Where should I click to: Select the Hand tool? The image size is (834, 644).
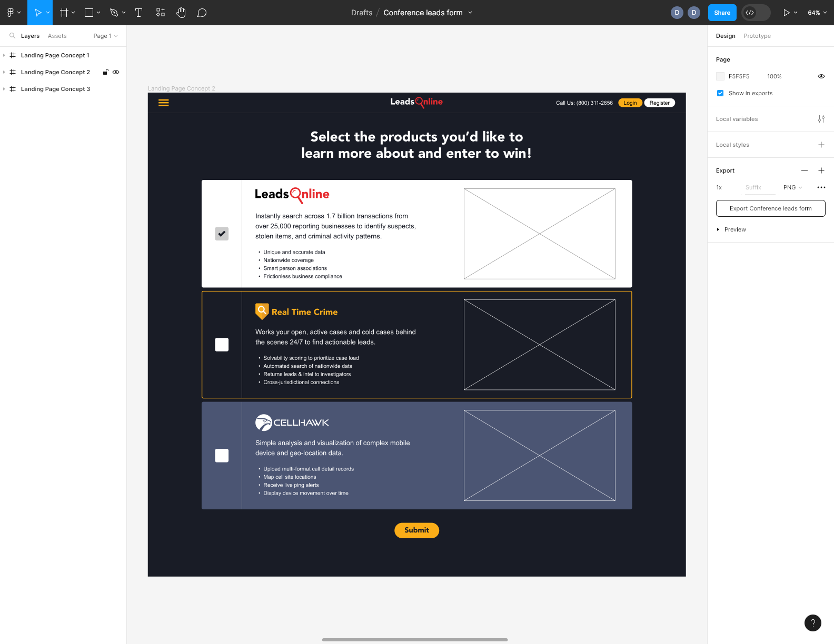pyautogui.click(x=181, y=13)
